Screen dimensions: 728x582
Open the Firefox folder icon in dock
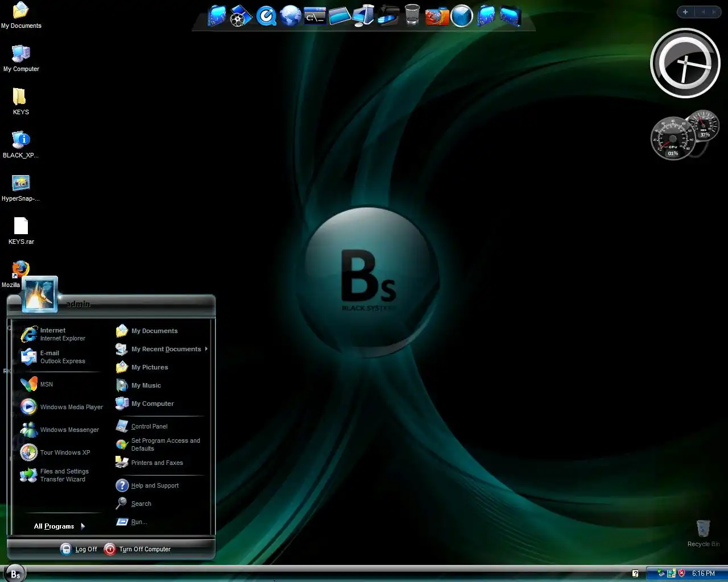pyautogui.click(x=437, y=16)
